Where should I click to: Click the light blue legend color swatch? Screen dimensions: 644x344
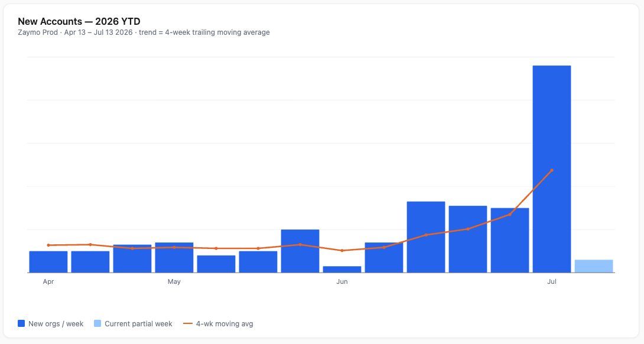(x=97, y=323)
